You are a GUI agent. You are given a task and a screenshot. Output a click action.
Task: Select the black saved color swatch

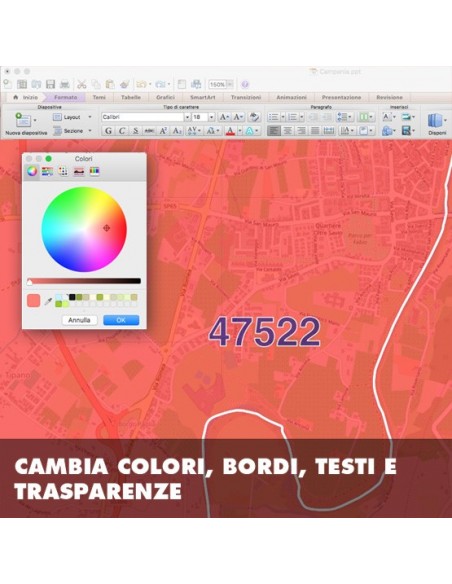(x=72, y=297)
